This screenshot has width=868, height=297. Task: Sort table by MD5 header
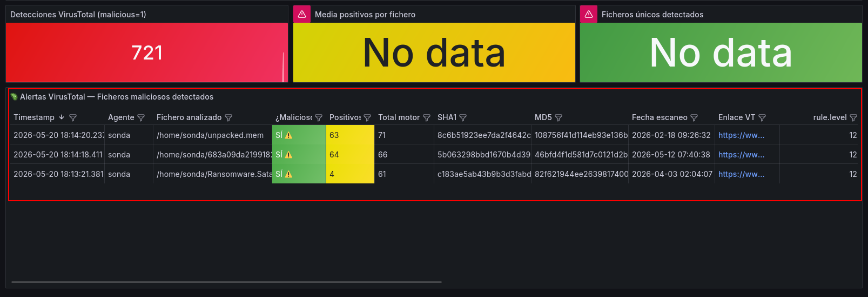[543, 117]
